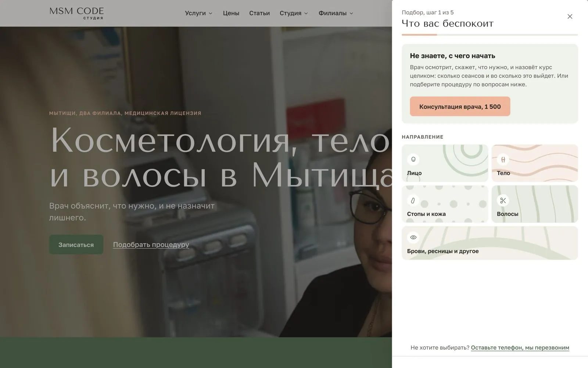Click the МЫТИЩИ, ДВА ФИЛИАЛА tagline
Image resolution: width=588 pixels, height=368 pixels.
coord(125,113)
